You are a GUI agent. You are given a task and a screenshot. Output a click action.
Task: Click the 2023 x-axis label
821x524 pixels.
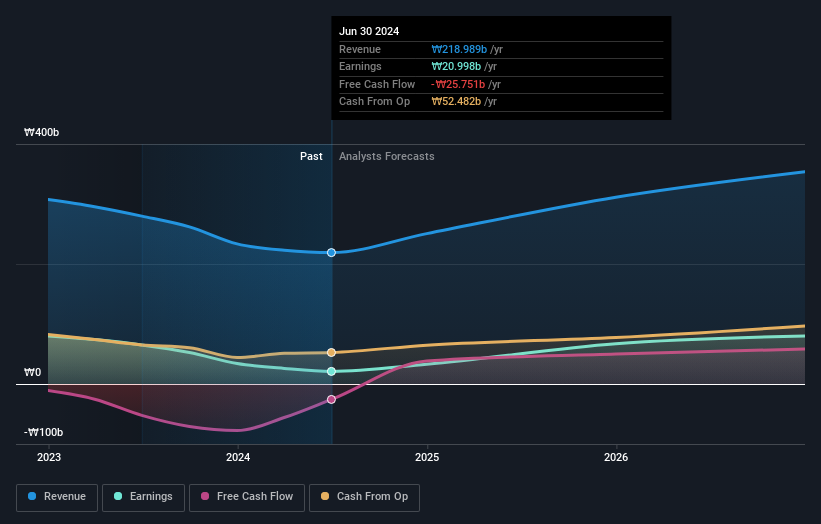[49, 458]
